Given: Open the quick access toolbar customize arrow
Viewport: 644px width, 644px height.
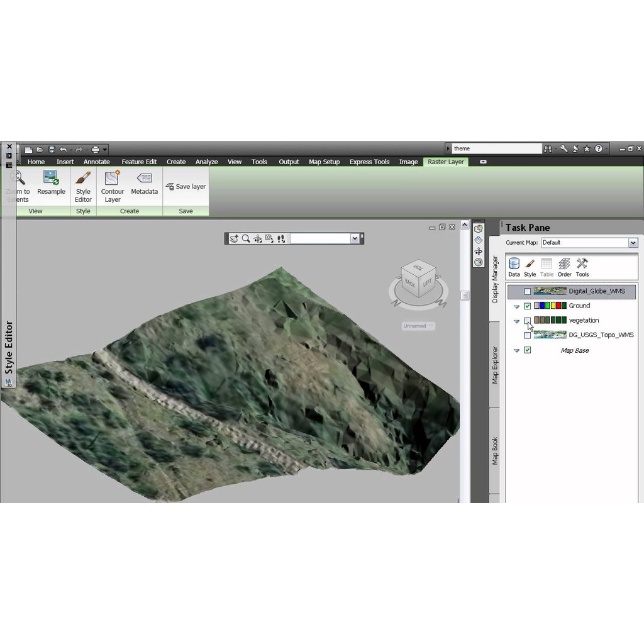Looking at the screenshot, I should [x=105, y=150].
